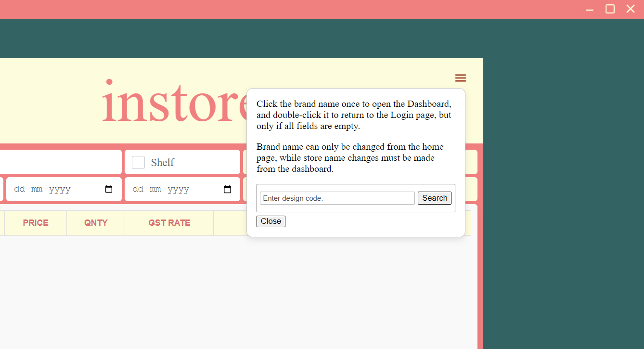The width and height of the screenshot is (644, 349).
Task: Maximize the application window
Action: [610, 9]
